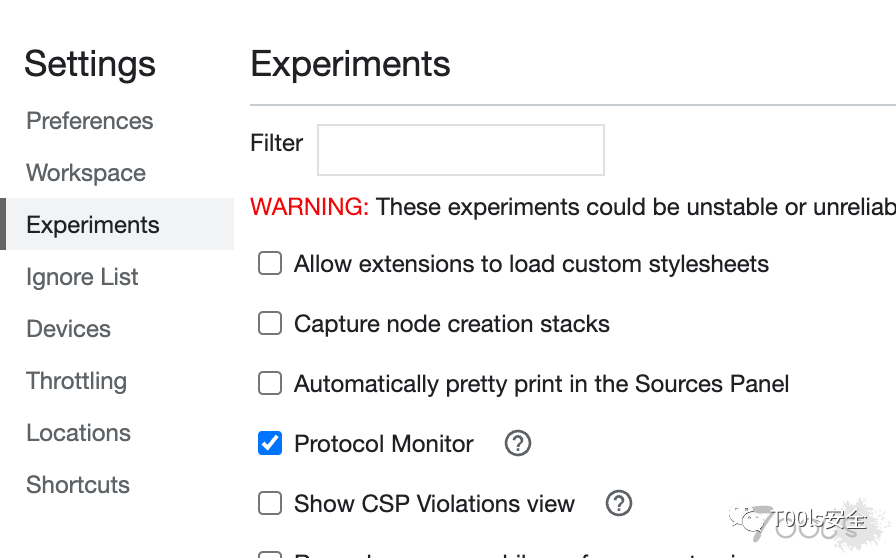This screenshot has height=558, width=896.
Task: Click the Capture node creation stacks label
Action: coord(452,324)
